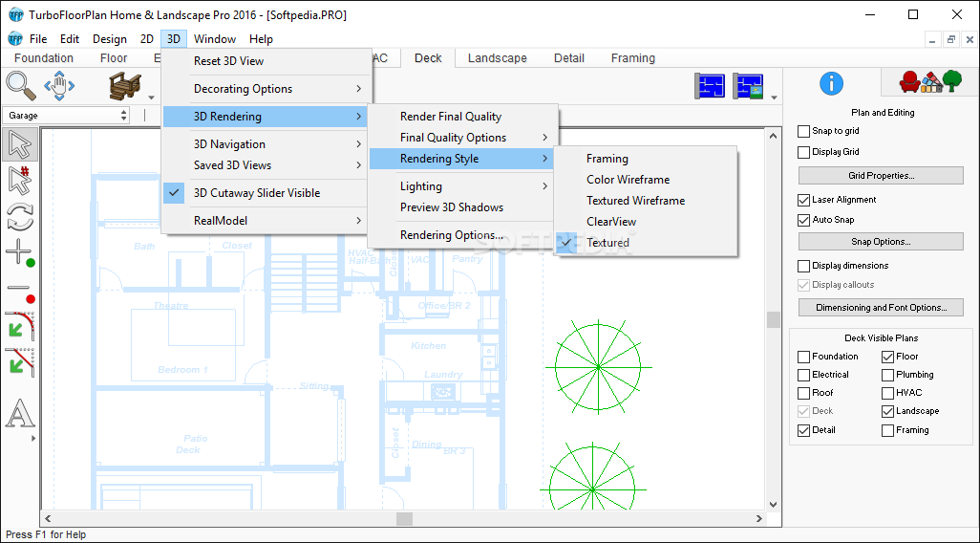Enable the Electrical visible plan
The height and width of the screenshot is (543, 980).
(x=803, y=376)
